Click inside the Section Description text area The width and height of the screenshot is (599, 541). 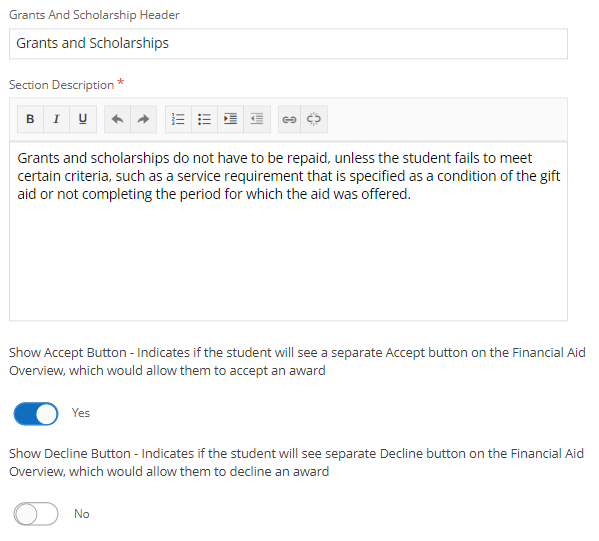point(288,231)
